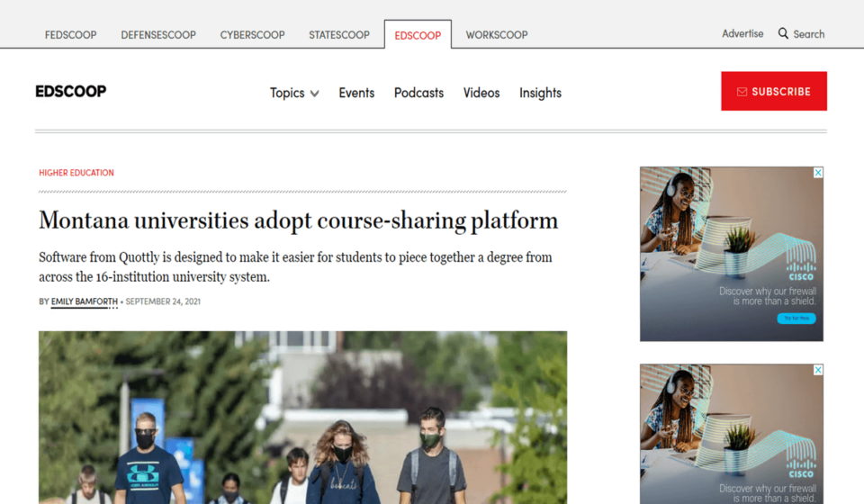This screenshot has width=864, height=504.
Task: Go to the STATESCOOP tab
Action: click(339, 35)
